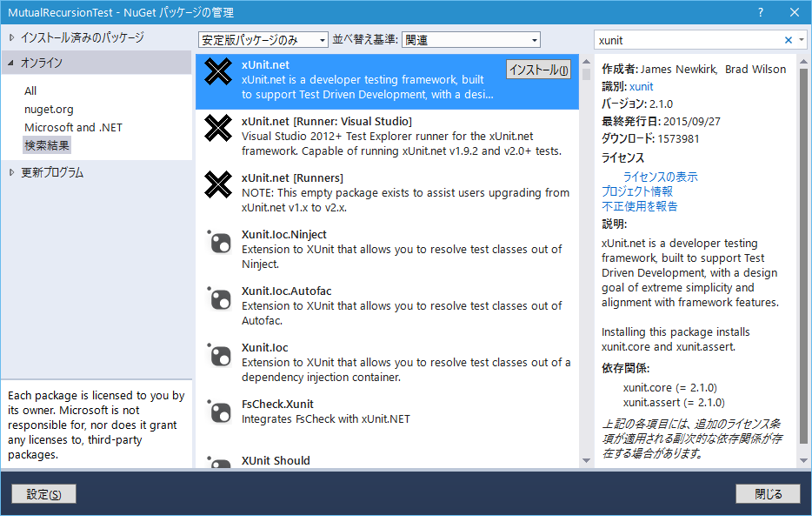
Task: Select the FsCheck.Xunit package title
Action: pos(277,404)
